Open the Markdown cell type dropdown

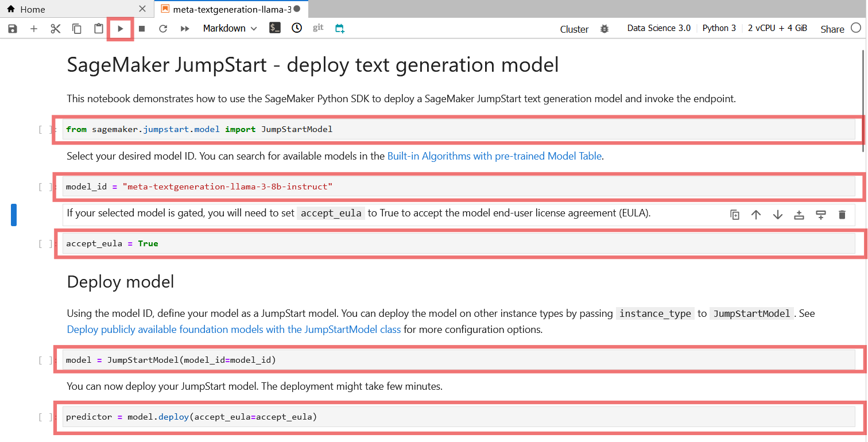[x=230, y=28]
